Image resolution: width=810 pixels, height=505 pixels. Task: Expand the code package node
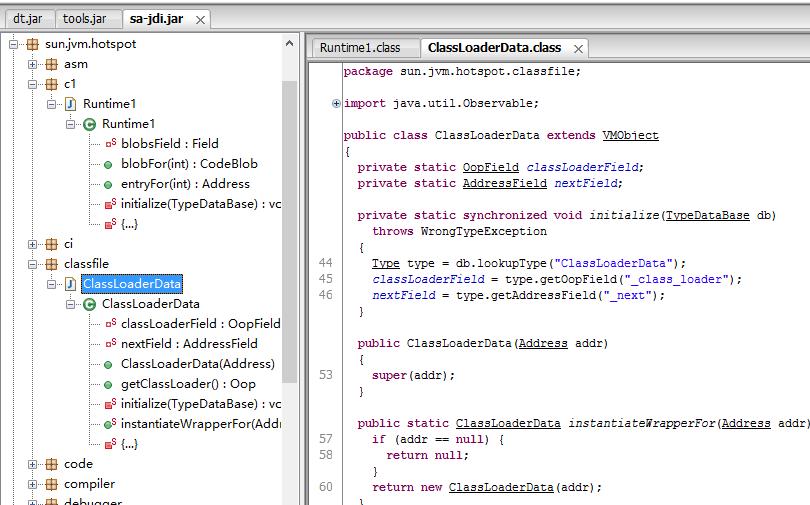32,464
